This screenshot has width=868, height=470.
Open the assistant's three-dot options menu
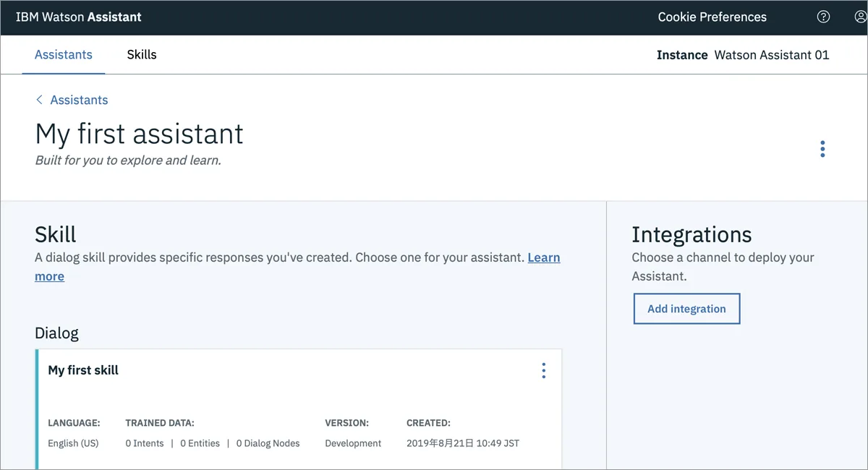tap(822, 149)
